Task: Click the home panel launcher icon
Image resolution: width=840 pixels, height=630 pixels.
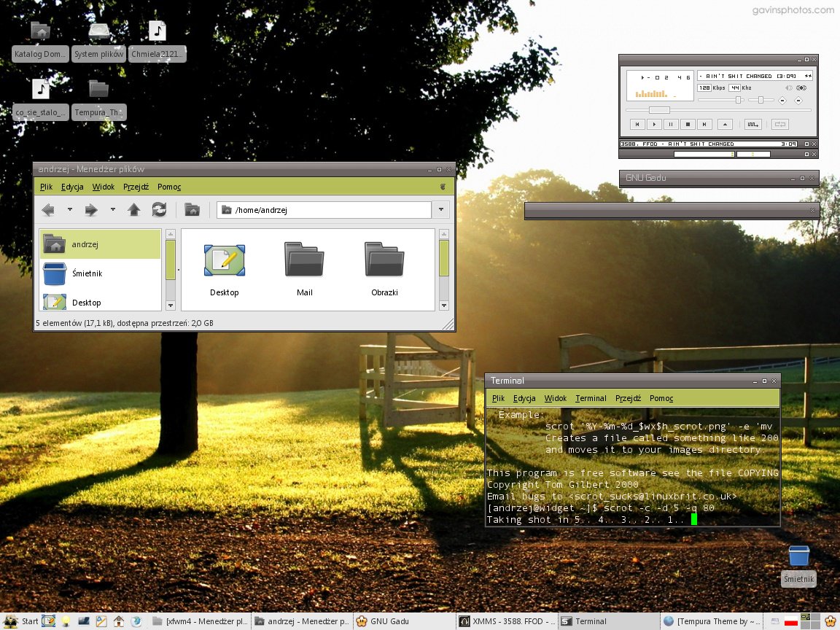Action: [x=118, y=621]
